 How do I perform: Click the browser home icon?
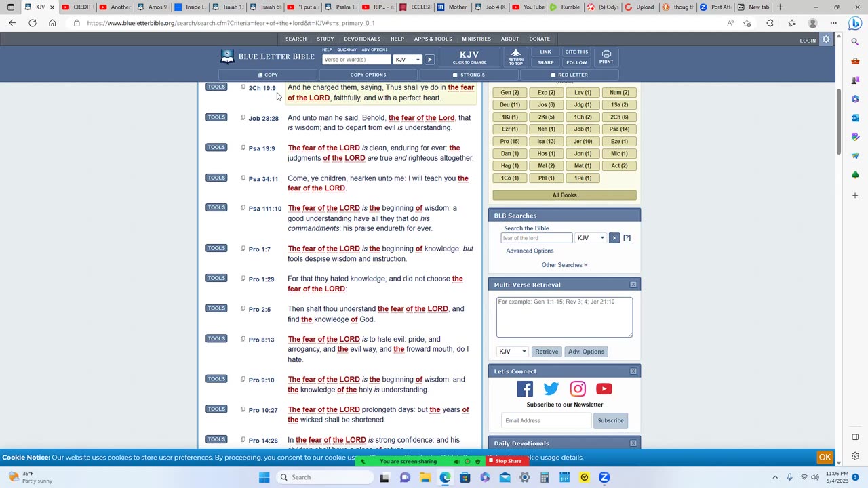click(x=52, y=23)
